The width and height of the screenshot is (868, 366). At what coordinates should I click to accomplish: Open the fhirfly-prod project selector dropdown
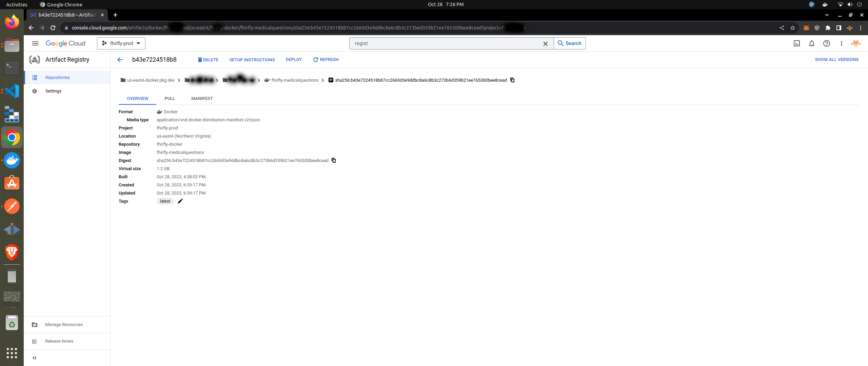[x=121, y=43]
